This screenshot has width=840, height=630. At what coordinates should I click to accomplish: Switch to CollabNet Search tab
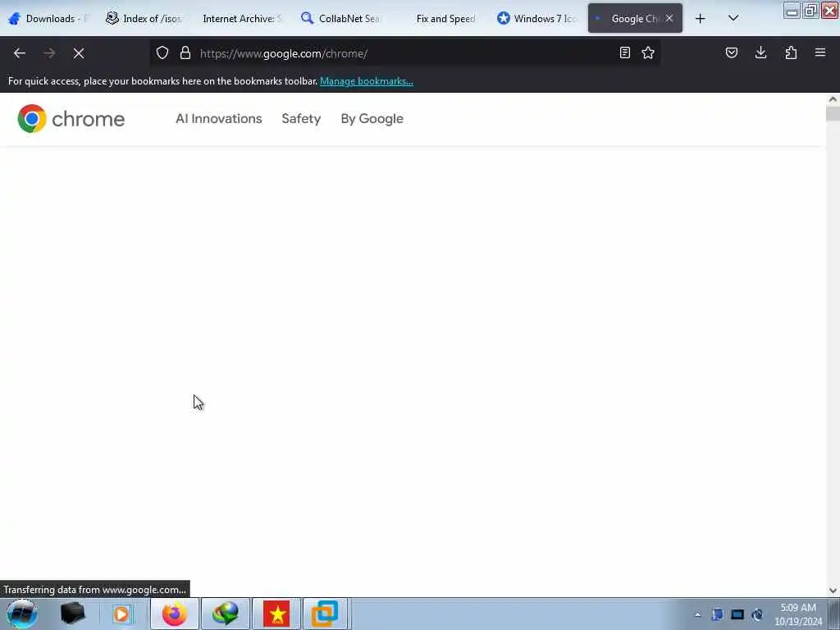341,19
